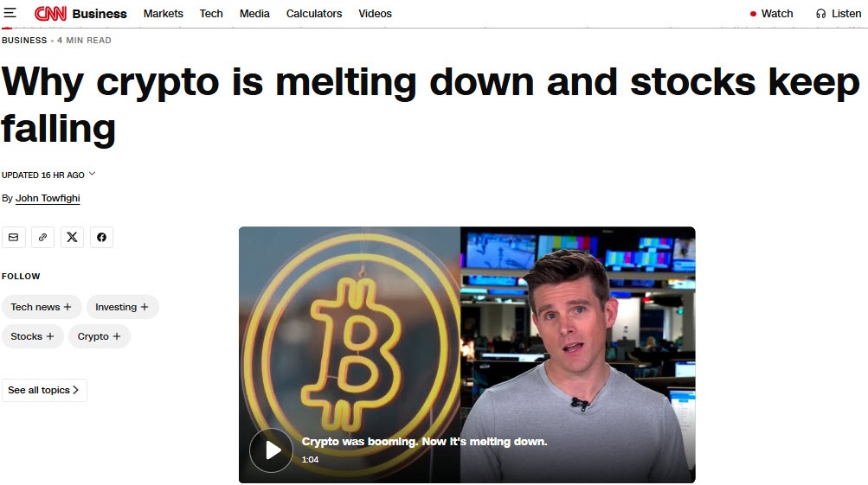This screenshot has width=868, height=485.
Task: Open the Tech section
Action: point(211,13)
